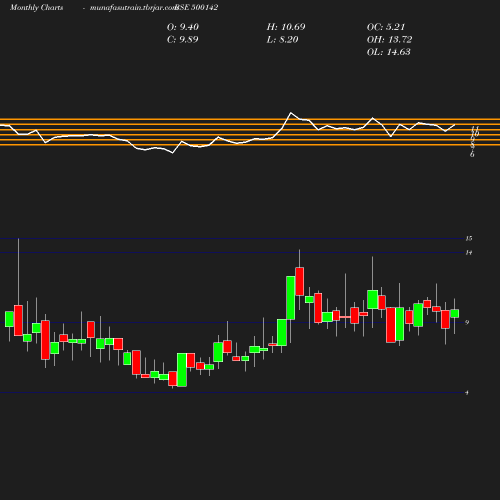Click the close value 'C: 9.89'
The width and height of the screenshot is (500, 500).
[x=183, y=39]
